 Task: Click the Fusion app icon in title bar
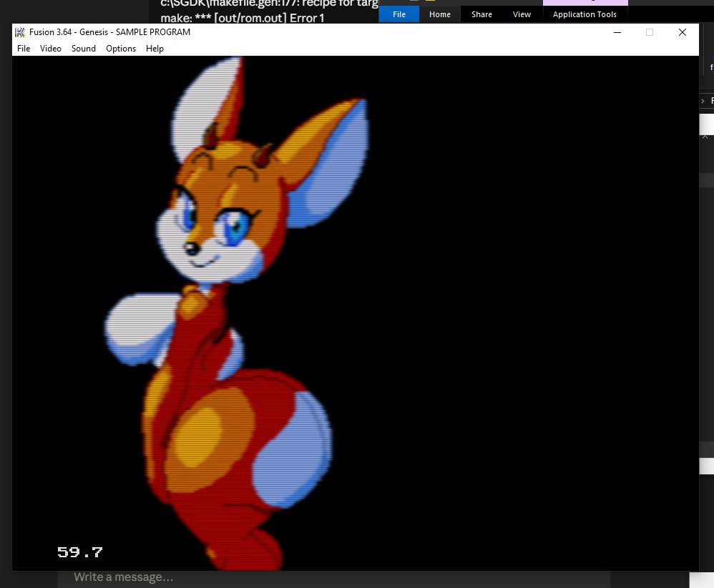tap(19, 32)
